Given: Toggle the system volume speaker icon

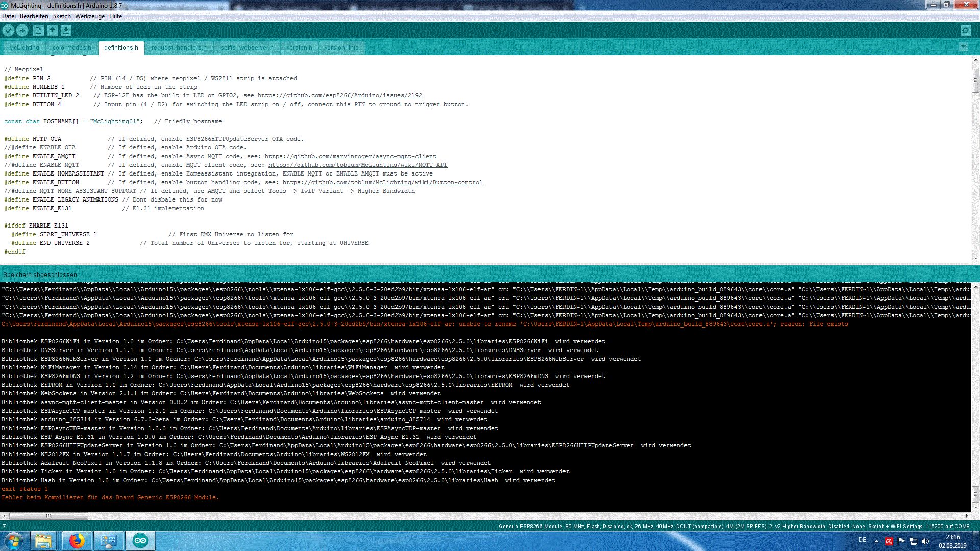Looking at the screenshot, I should click(x=925, y=541).
